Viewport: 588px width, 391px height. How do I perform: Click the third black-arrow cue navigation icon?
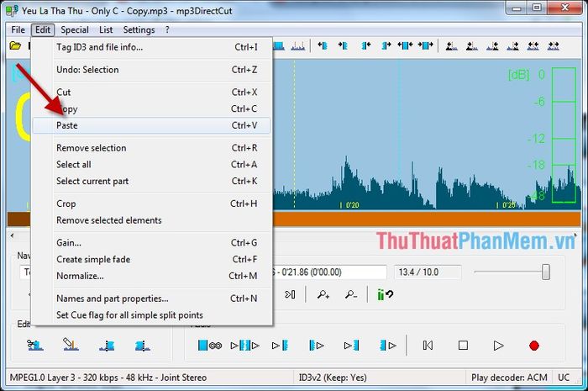pos(492,45)
